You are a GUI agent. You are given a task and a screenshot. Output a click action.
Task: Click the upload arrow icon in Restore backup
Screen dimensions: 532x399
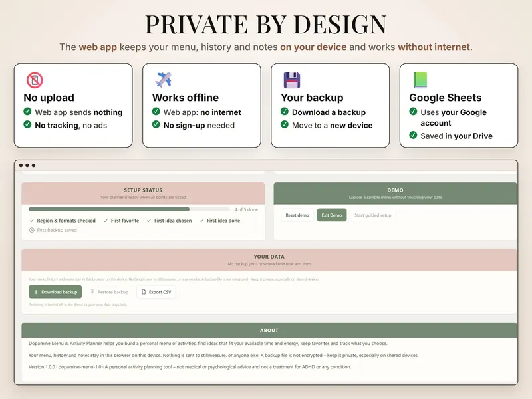92,292
